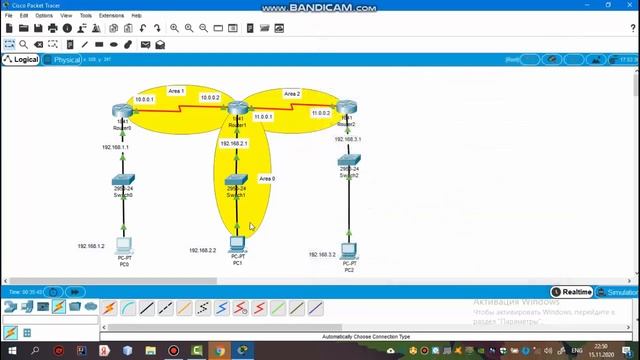This screenshot has width=640, height=360.
Task: Click the Power Cycle Devices button
Action: [x=53, y=292]
